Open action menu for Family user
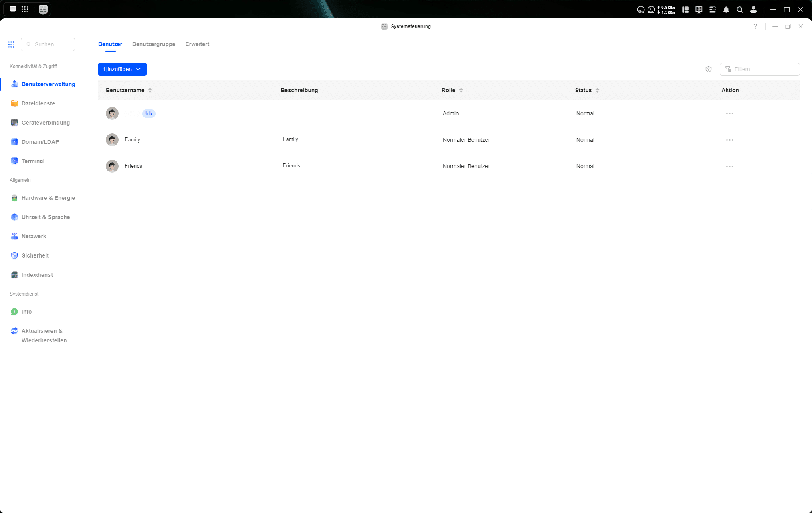Image resolution: width=812 pixels, height=513 pixels. coord(729,140)
